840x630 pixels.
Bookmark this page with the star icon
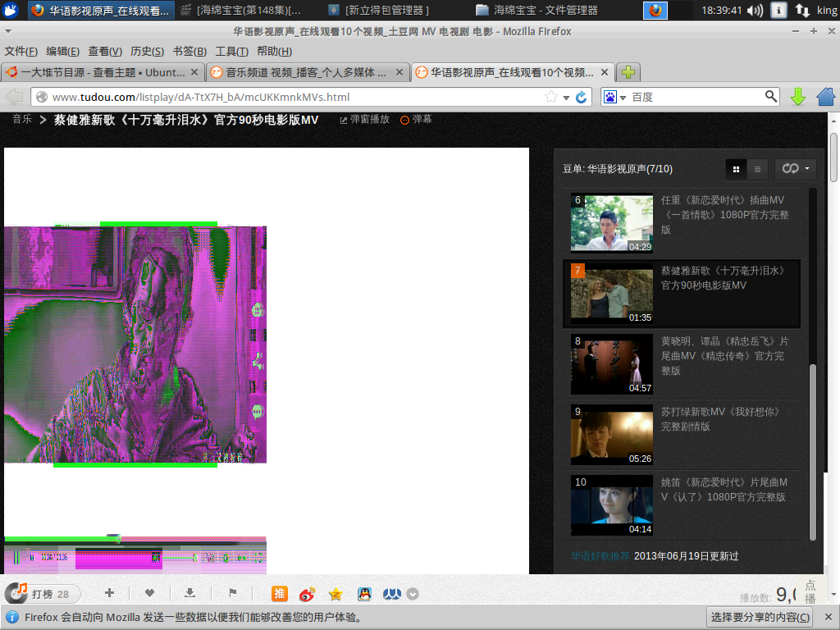pos(550,97)
